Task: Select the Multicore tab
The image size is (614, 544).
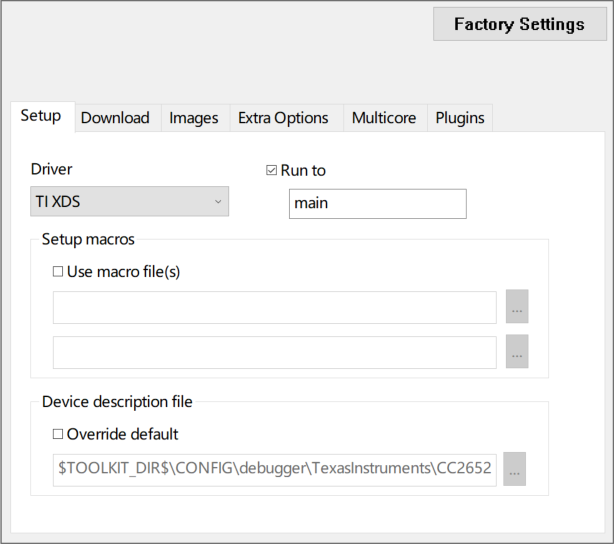Action: point(384,118)
